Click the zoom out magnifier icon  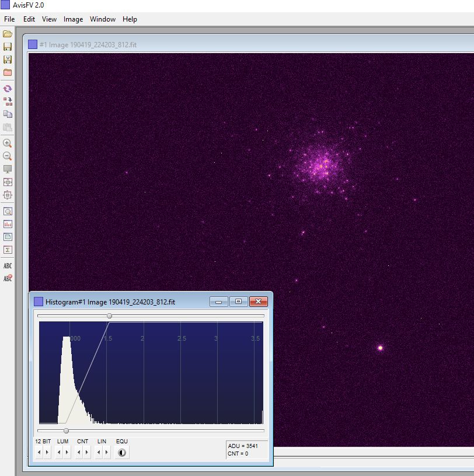(x=8, y=156)
